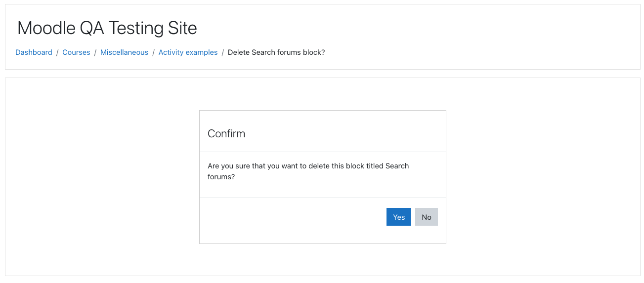
Task: Click the 'Are you sure' confirmation message
Action: (x=308, y=171)
